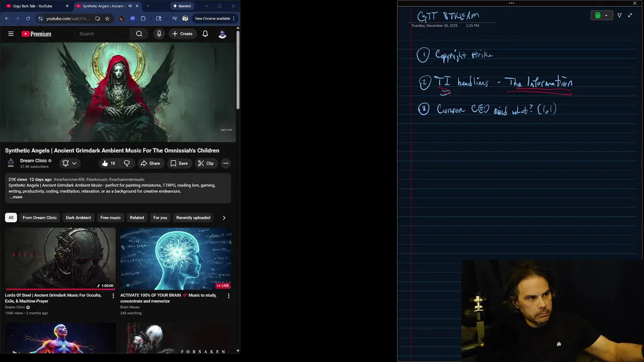Install app icon in the address bar
Viewport: 644px width, 362px height.
pyautogui.click(x=98, y=19)
